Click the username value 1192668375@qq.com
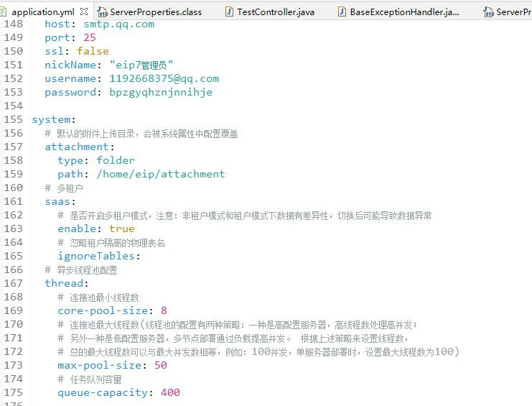This screenshot has width=532, height=406. (x=164, y=79)
